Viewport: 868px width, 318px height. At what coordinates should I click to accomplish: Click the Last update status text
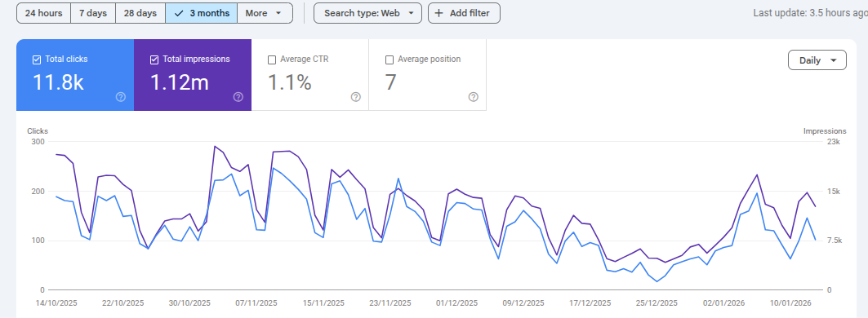point(810,13)
